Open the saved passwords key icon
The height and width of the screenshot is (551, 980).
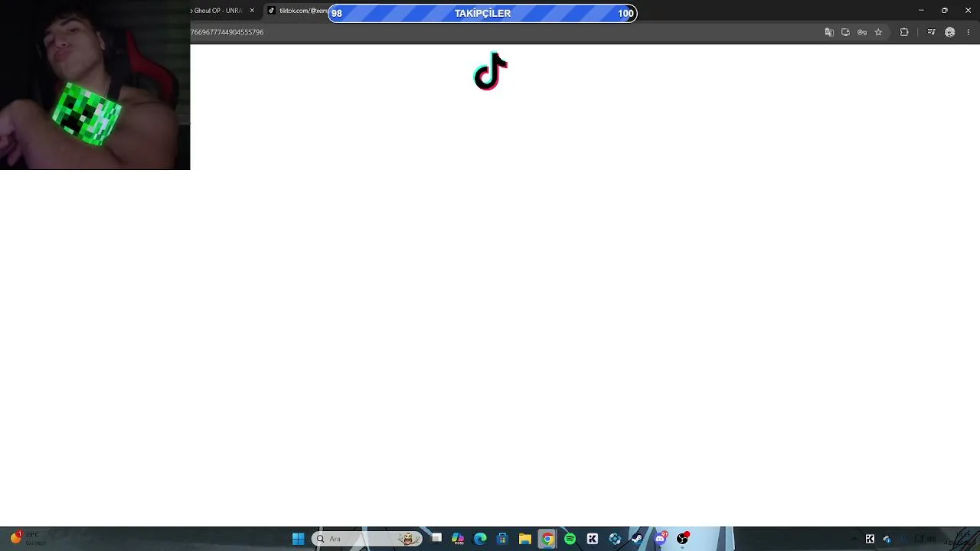point(862,32)
